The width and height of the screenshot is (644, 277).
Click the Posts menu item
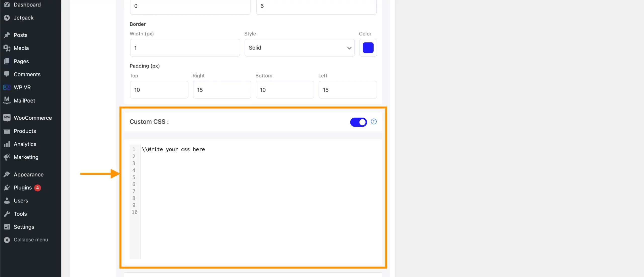tap(20, 35)
